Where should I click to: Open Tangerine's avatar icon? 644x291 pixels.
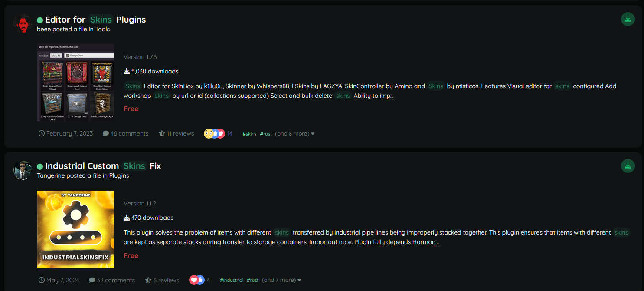[x=22, y=170]
